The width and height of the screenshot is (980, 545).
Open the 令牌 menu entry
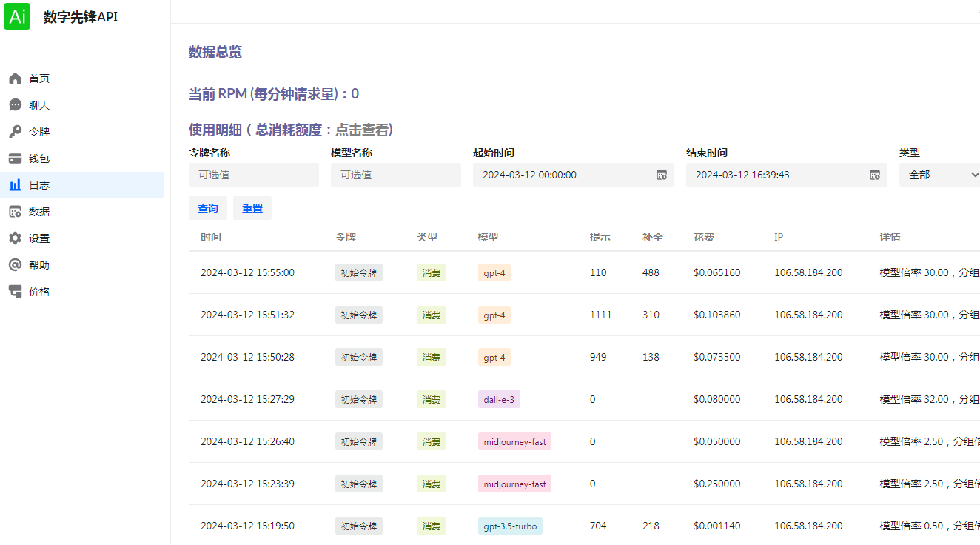click(82, 132)
